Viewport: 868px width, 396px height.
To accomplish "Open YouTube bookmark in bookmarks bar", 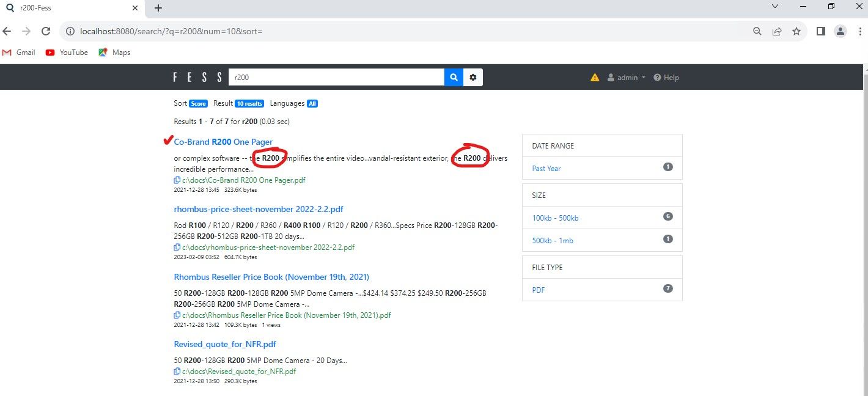I will click(x=67, y=53).
